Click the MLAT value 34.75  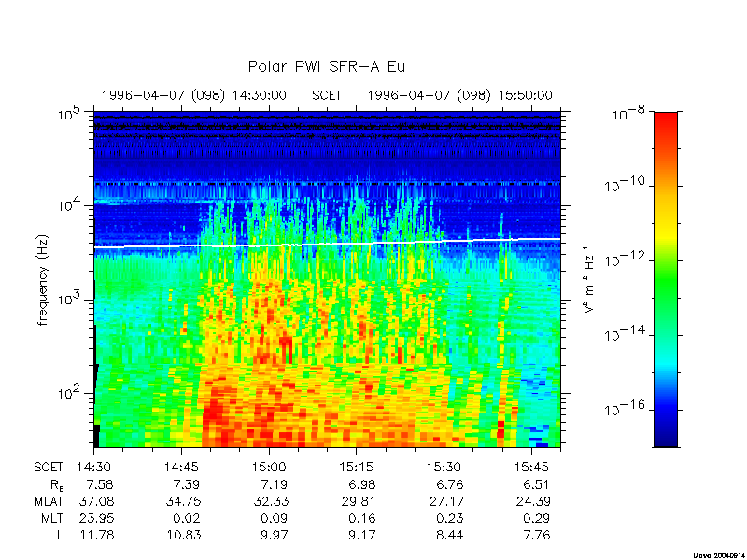(x=183, y=501)
